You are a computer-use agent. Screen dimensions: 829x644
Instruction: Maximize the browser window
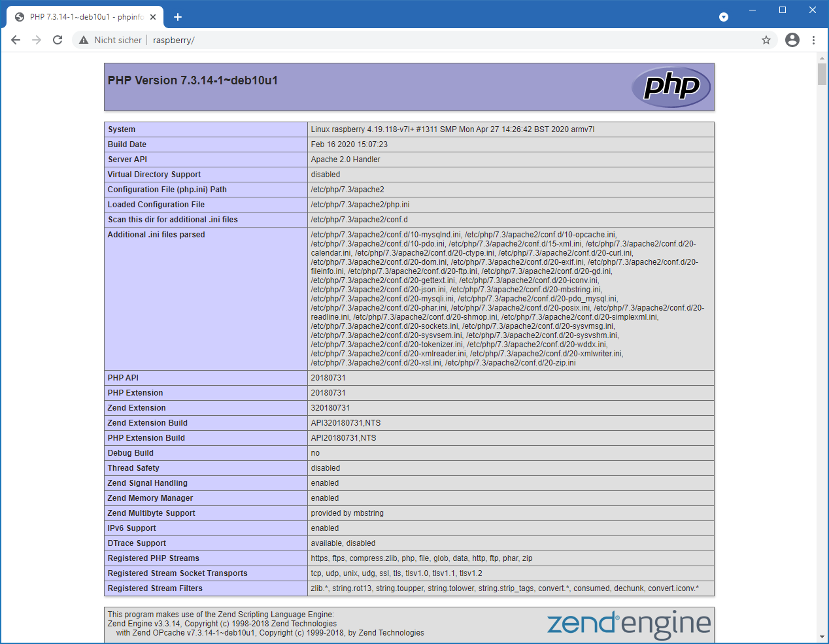pyautogui.click(x=782, y=10)
